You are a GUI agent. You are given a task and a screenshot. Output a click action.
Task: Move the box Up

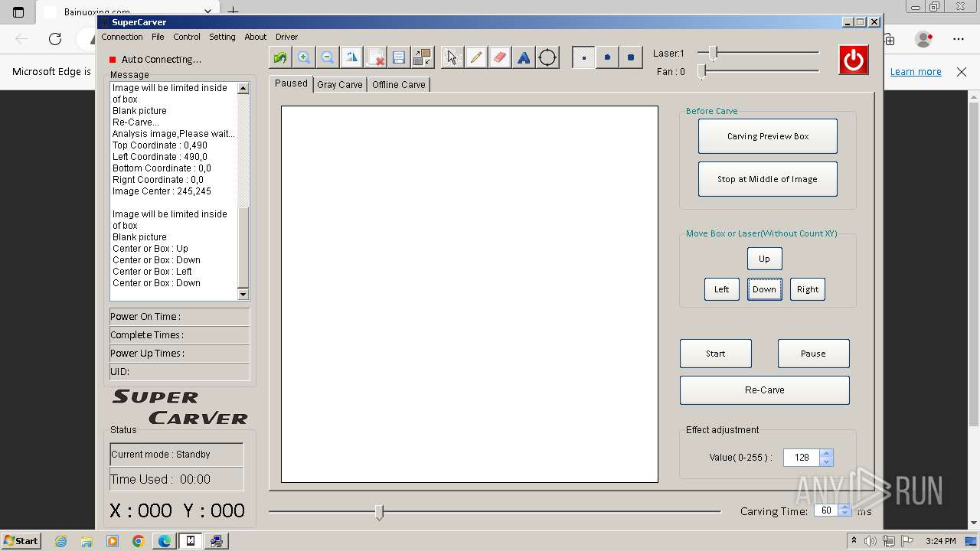(x=764, y=259)
